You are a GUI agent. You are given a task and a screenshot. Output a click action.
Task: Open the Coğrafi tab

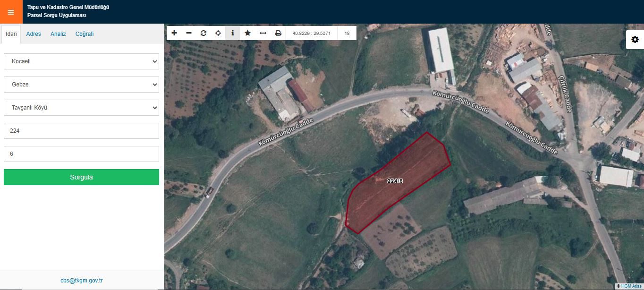point(85,34)
